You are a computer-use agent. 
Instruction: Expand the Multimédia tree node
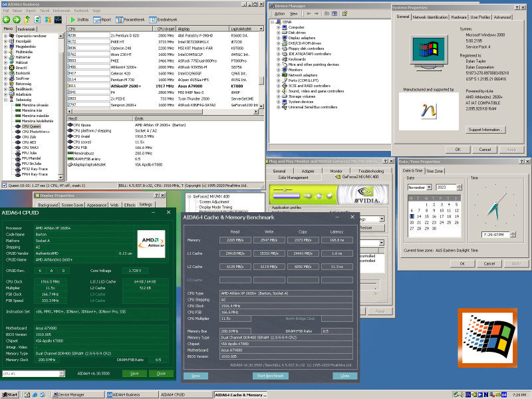coord(5,51)
